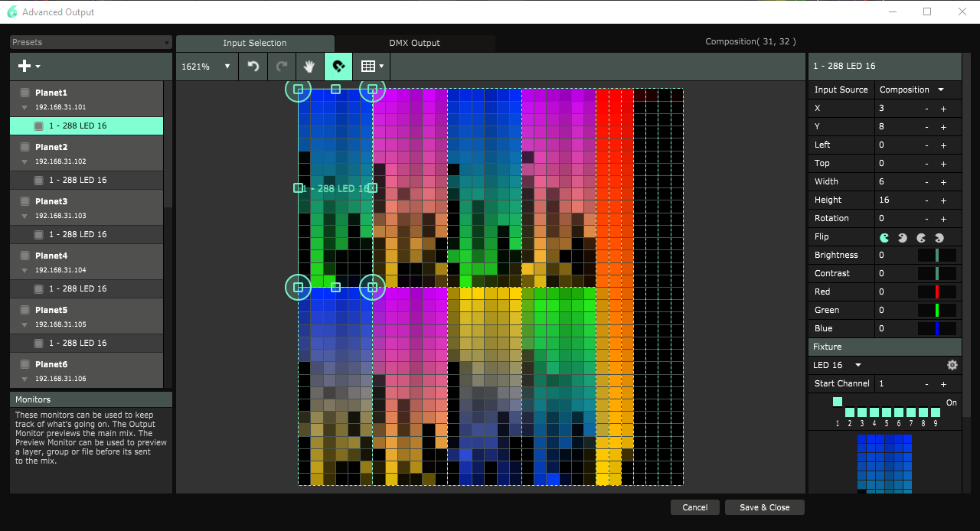Open the LED 16 fixture dropdown
This screenshot has height=531, width=980.
point(837,365)
